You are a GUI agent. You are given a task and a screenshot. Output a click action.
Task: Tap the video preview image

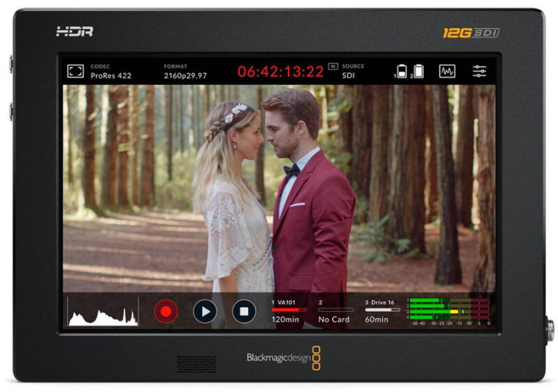[279, 188]
